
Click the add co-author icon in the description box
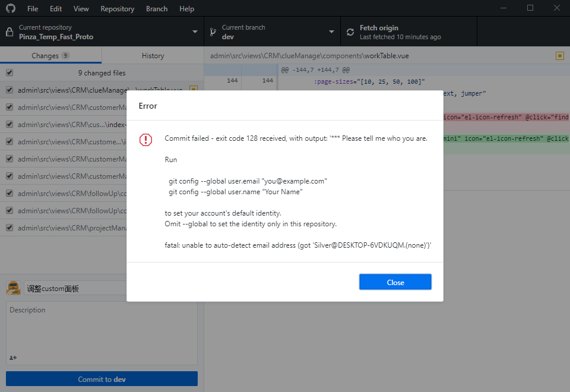point(13,357)
